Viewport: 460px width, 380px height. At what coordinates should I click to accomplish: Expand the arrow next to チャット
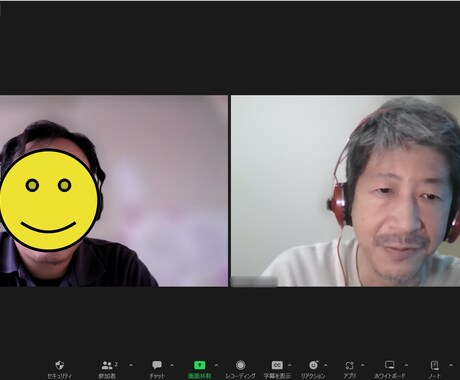(172, 365)
